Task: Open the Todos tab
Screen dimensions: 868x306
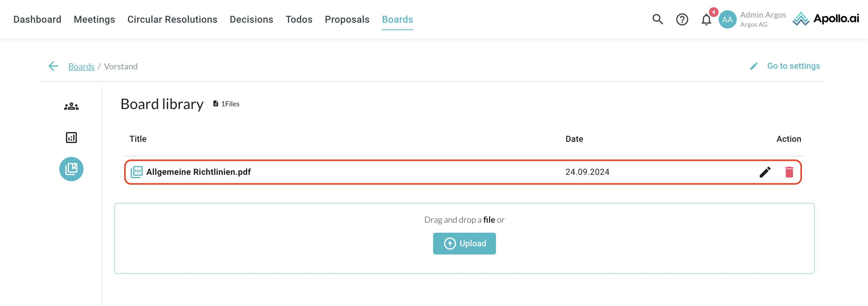Action: point(299,20)
